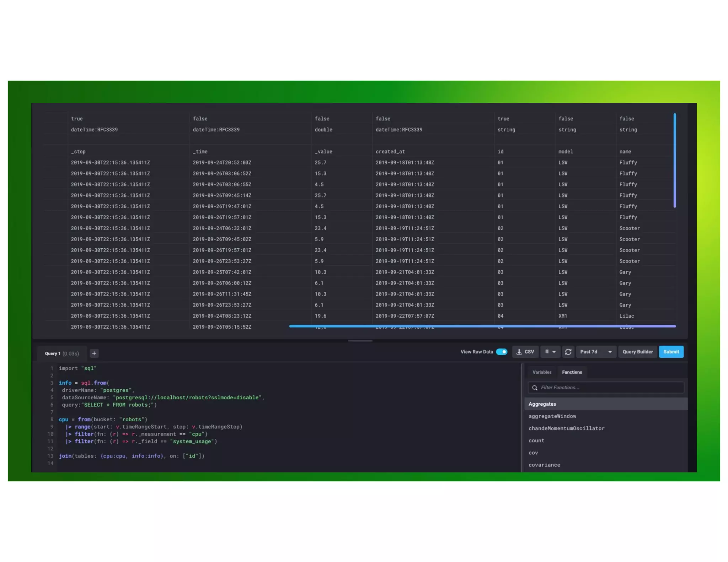Open the Past 7d time range dropdown

click(x=596, y=352)
